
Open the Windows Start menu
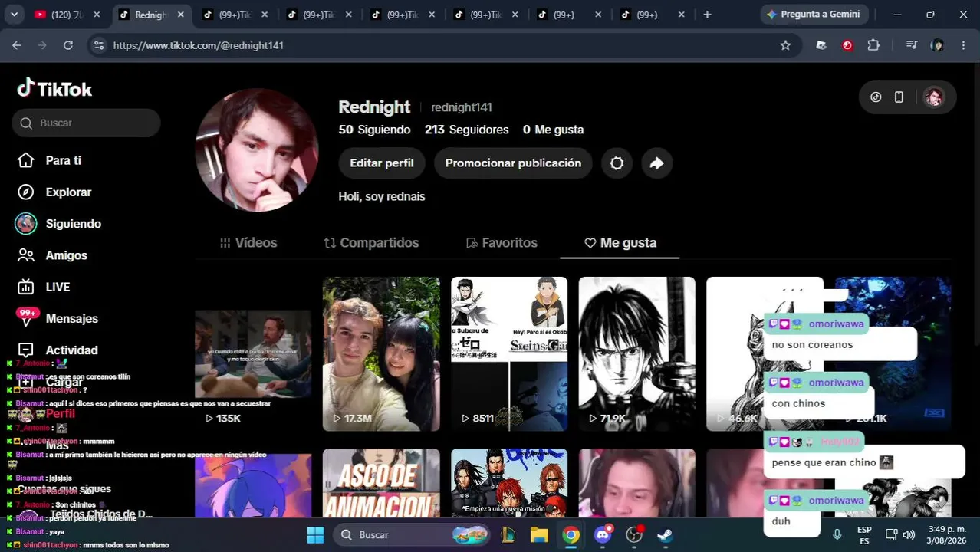314,534
